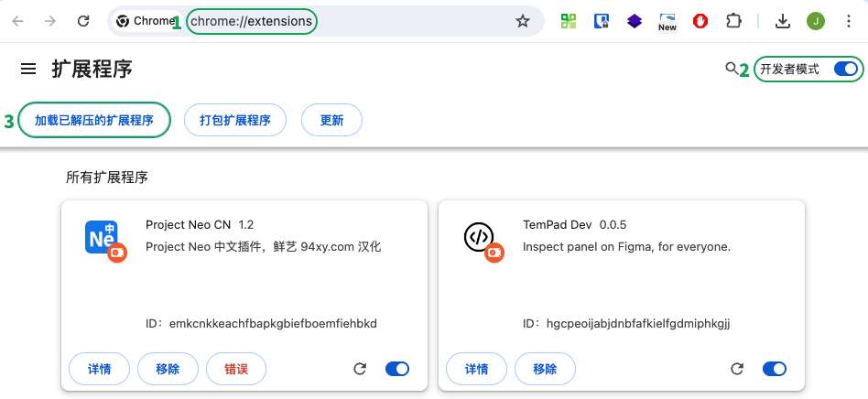Screen dimensions: 868x399
Task: Go forward with the browser forward arrow
Action: (x=50, y=21)
